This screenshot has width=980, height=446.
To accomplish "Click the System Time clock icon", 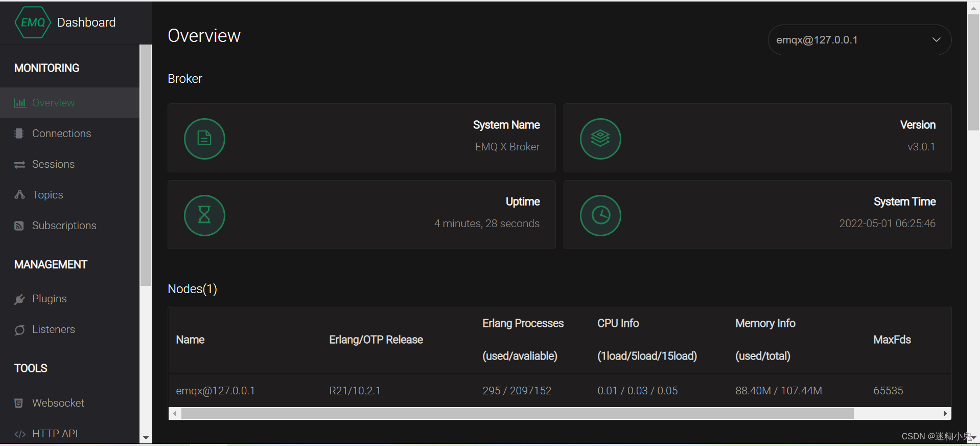I will pos(600,215).
